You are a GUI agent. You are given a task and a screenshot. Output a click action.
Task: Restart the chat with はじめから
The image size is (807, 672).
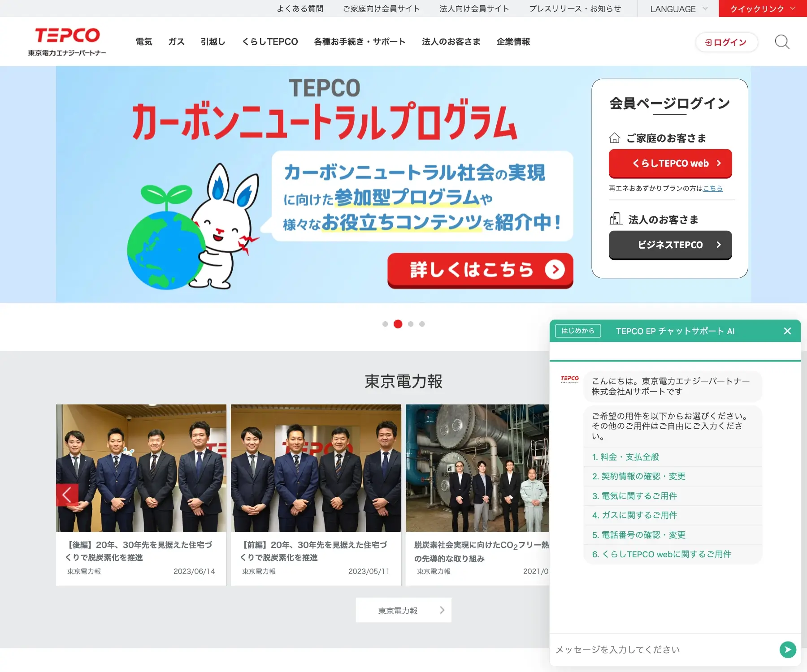[x=577, y=331]
